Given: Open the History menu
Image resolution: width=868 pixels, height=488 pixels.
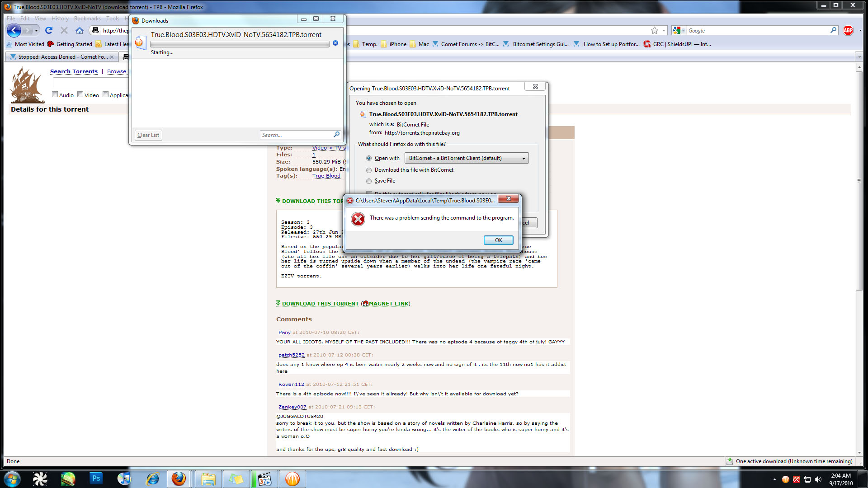Looking at the screenshot, I should [60, 19].
